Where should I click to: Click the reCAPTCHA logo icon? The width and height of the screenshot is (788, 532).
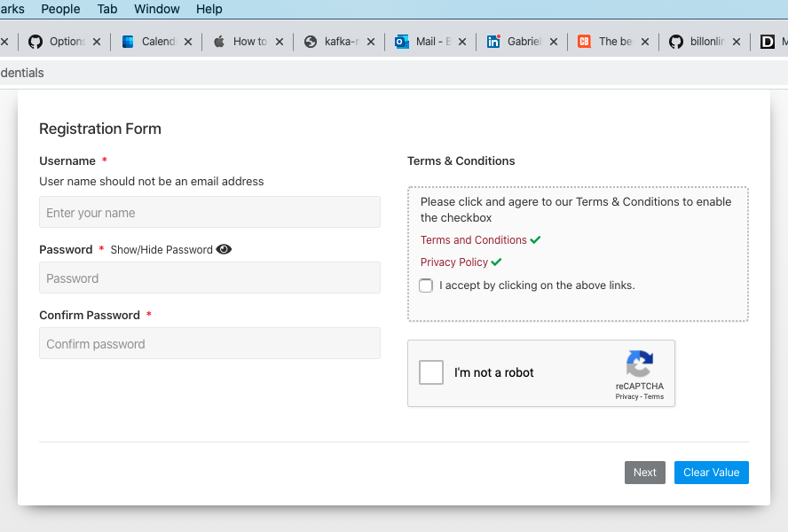[639, 364]
